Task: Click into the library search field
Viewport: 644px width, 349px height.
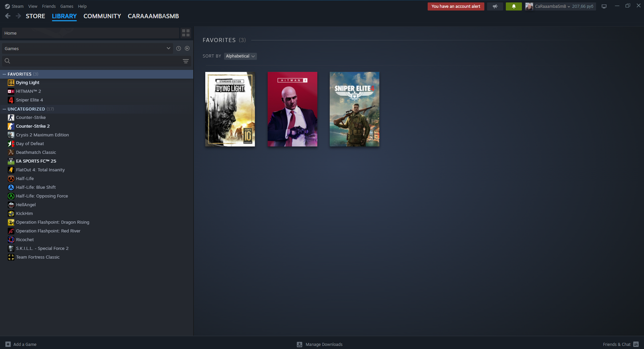Action: pos(96,61)
